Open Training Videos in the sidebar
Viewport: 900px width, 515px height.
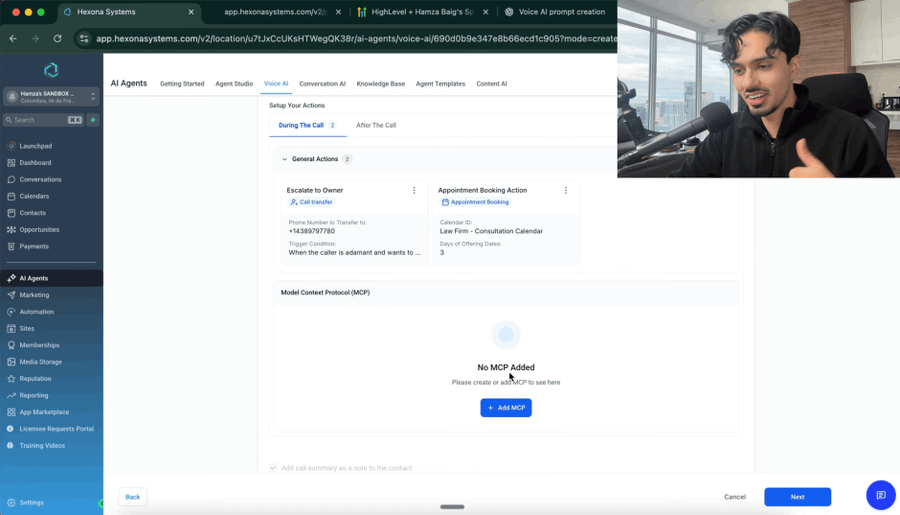click(42, 445)
